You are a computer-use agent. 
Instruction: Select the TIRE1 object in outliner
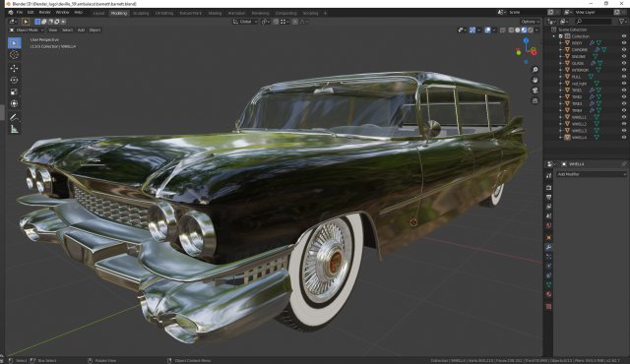(577, 91)
